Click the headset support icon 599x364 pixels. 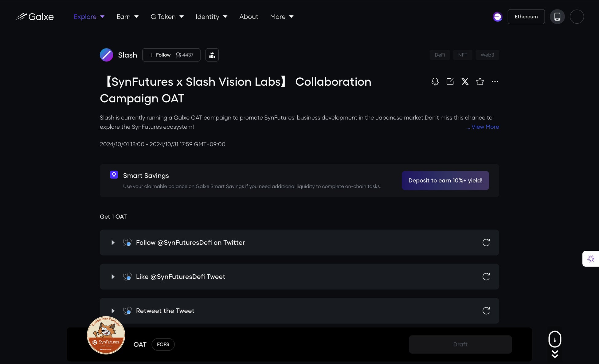(435, 81)
